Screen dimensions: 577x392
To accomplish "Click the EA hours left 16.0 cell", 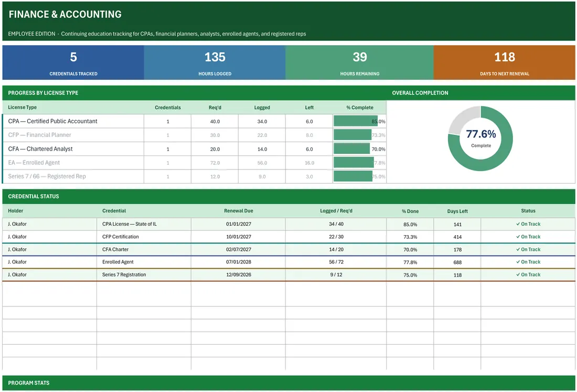I will [309, 163].
